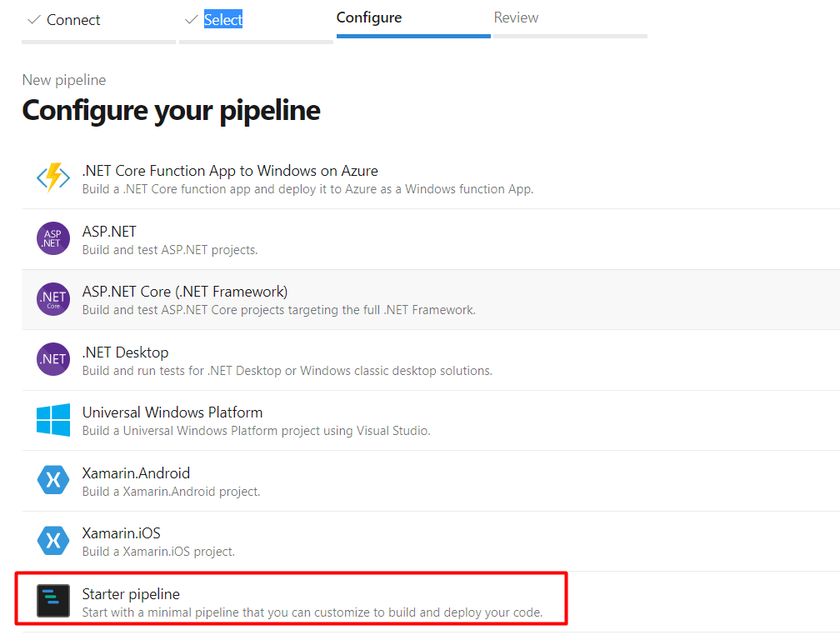Screen dimensions: 840x635
Task: Choose the .NET Desktop template
Action: [x=125, y=352]
